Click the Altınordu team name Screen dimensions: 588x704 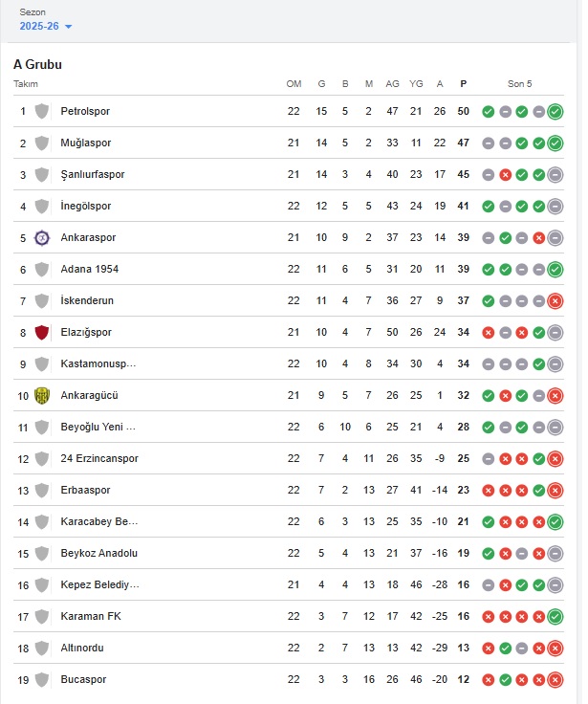pos(81,649)
